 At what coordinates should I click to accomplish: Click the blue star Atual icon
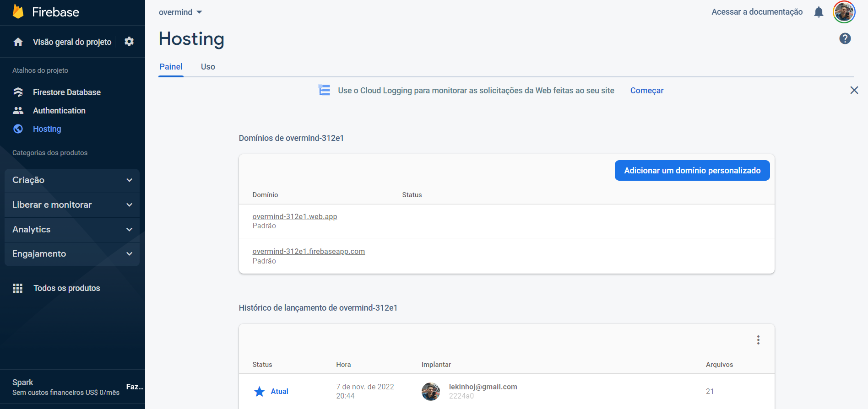[259, 391]
